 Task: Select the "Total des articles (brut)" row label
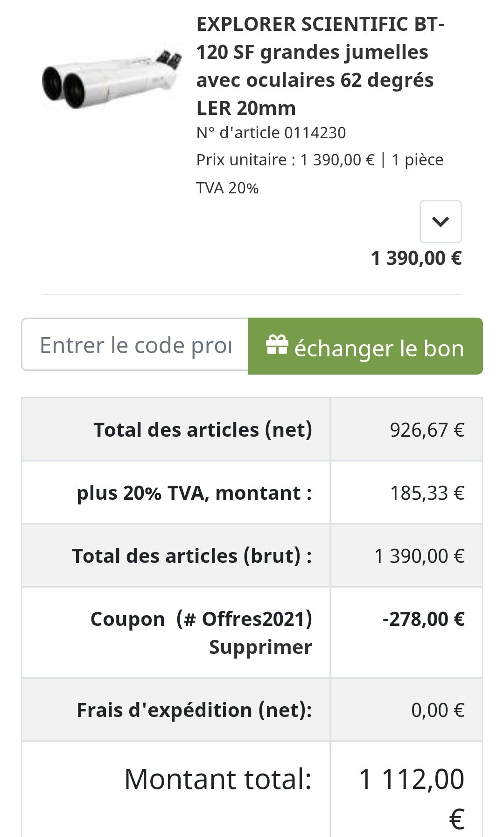(192, 556)
